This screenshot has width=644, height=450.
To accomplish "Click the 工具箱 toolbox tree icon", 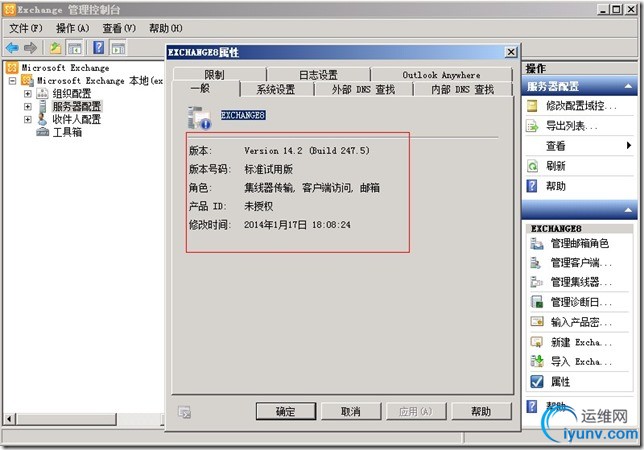I will [x=42, y=132].
